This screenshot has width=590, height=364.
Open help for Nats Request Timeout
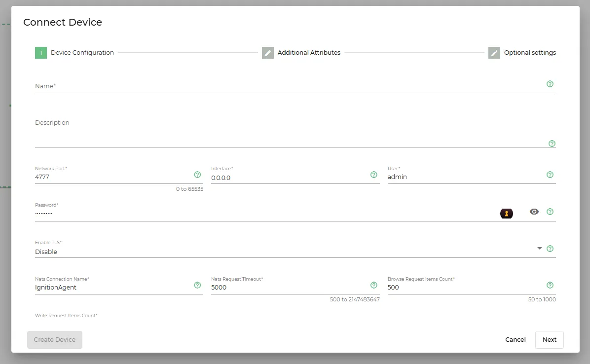point(373,285)
